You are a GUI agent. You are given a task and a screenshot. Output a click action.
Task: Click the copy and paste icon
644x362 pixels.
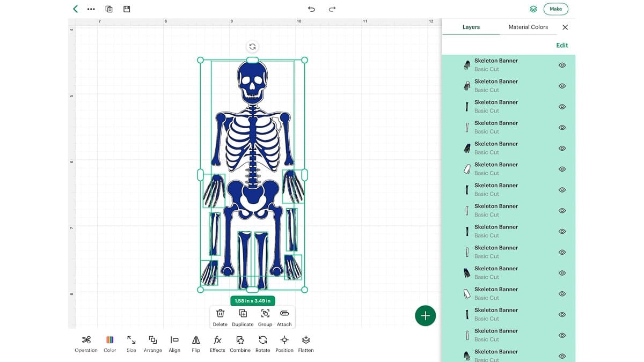(109, 9)
